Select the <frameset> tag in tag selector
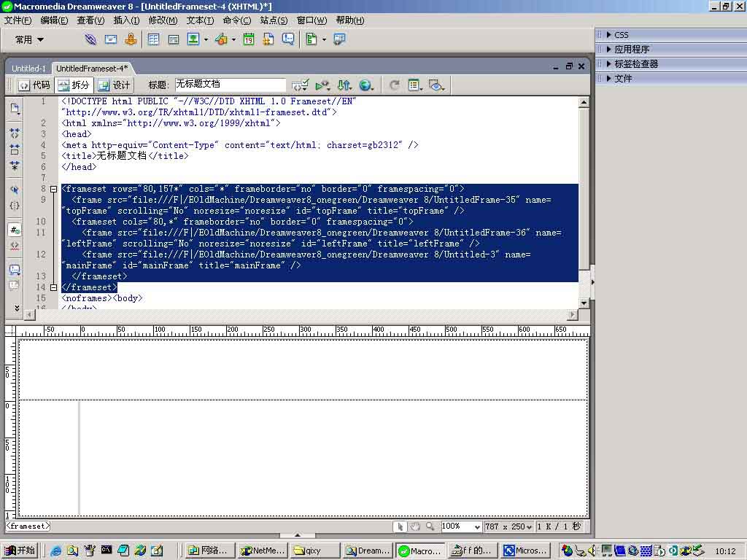747x560 pixels. 28,526
